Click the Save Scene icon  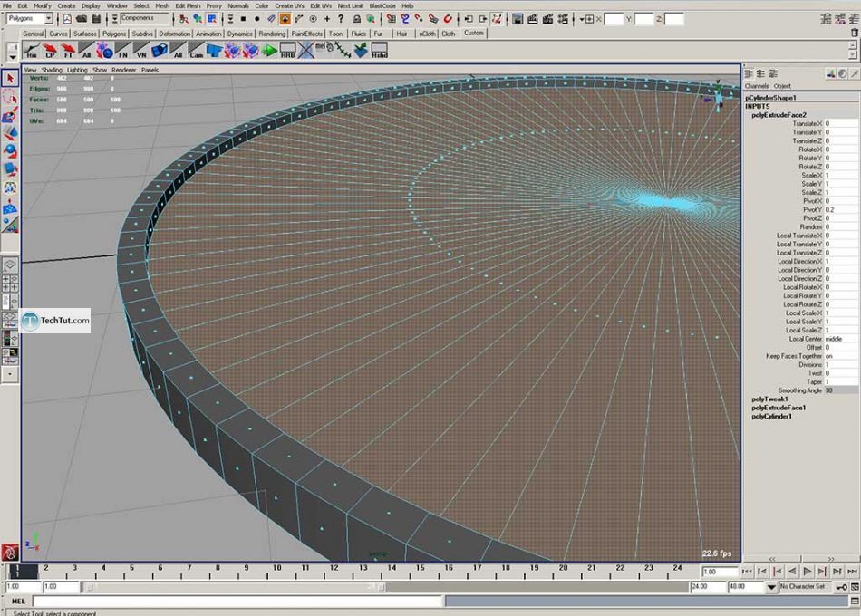click(x=96, y=19)
